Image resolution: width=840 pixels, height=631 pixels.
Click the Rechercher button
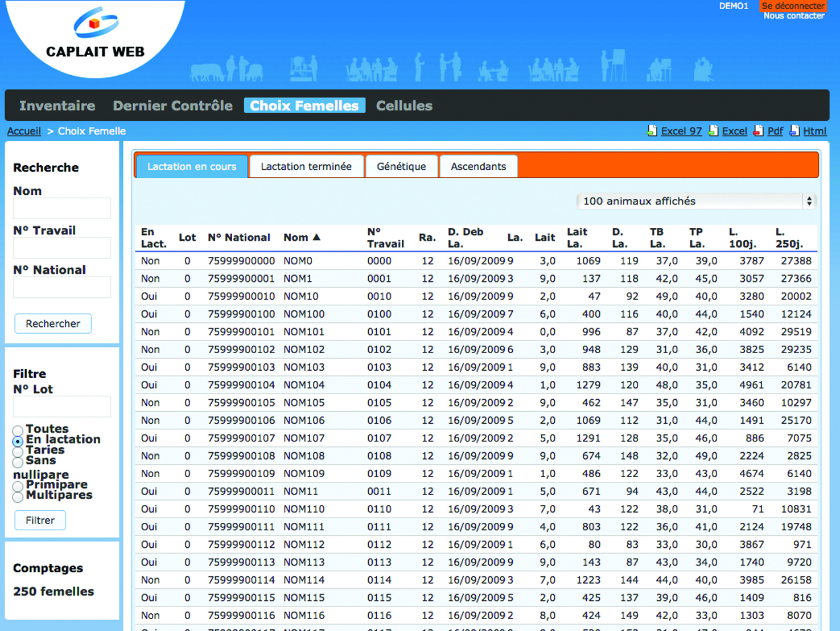53,323
